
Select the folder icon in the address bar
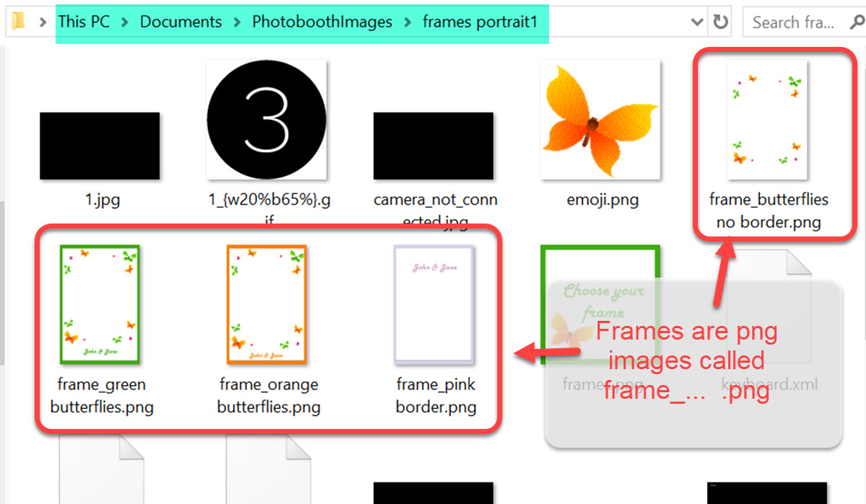tap(18, 22)
